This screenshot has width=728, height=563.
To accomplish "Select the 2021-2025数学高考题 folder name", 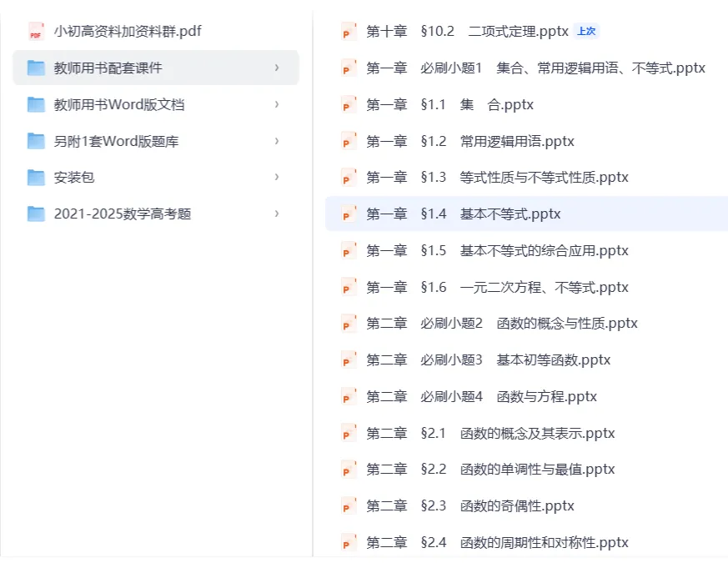I will [123, 214].
